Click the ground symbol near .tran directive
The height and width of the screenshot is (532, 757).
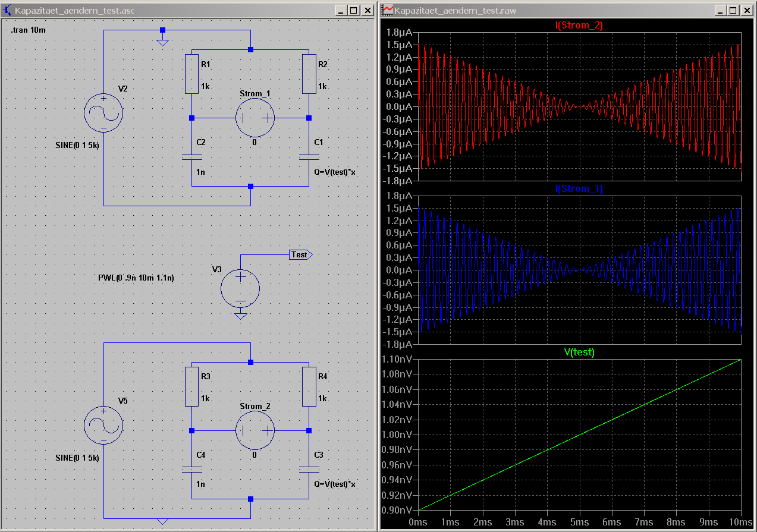click(162, 42)
